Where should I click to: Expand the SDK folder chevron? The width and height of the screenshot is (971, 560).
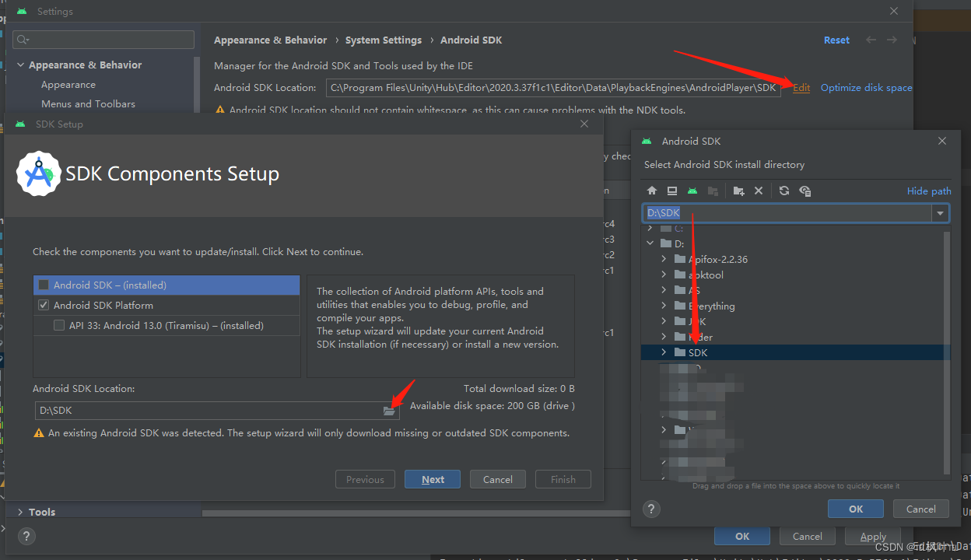tap(664, 352)
